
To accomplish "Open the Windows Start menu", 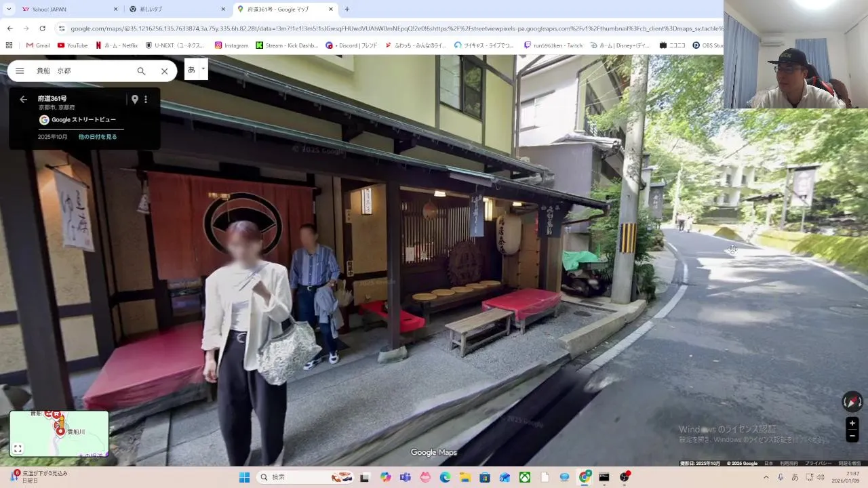I will pos(244,477).
